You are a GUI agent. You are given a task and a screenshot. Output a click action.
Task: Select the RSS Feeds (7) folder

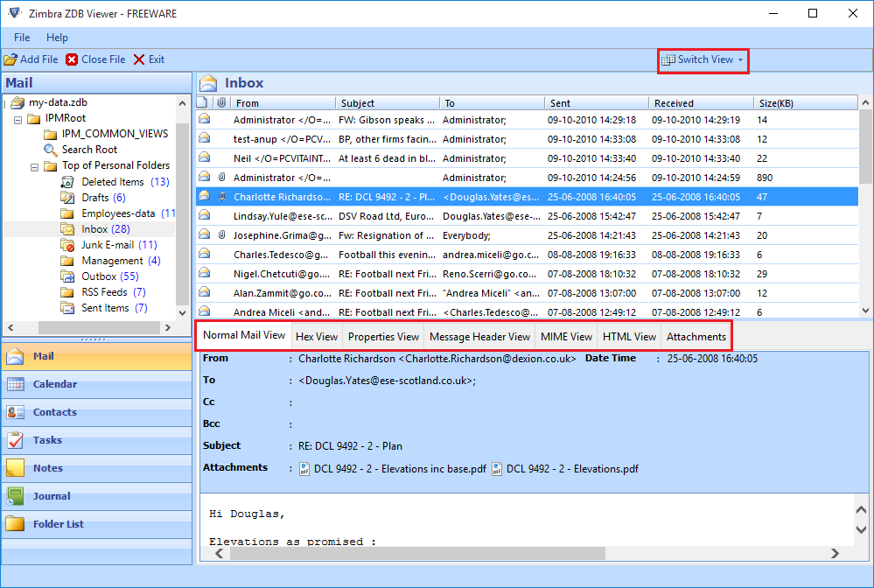(104, 292)
